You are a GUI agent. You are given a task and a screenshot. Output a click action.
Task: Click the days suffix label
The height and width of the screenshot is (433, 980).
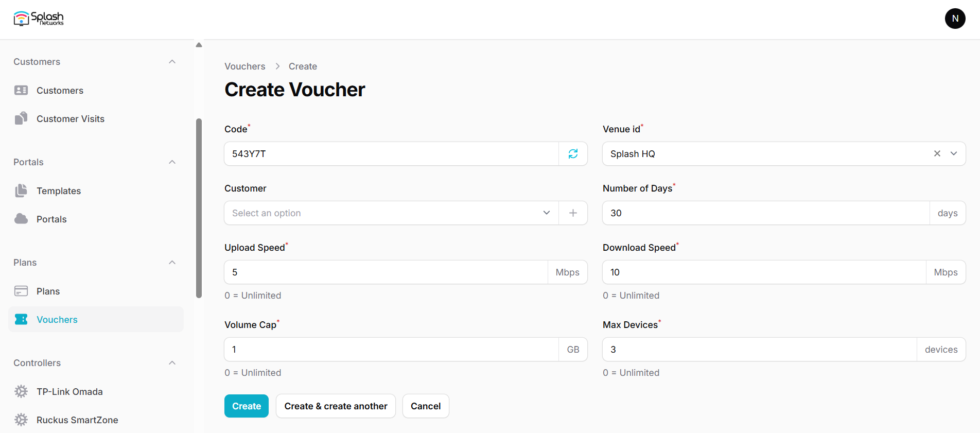[x=948, y=213]
